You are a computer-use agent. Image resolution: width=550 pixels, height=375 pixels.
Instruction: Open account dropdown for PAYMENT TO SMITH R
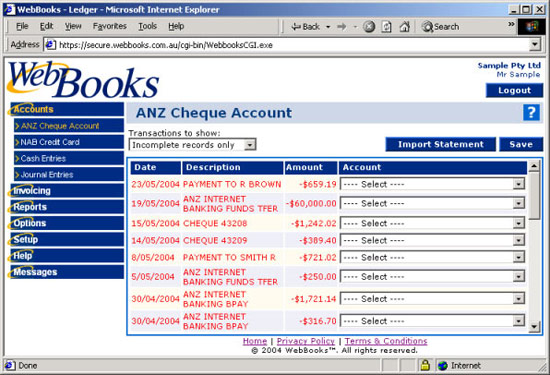coord(518,257)
